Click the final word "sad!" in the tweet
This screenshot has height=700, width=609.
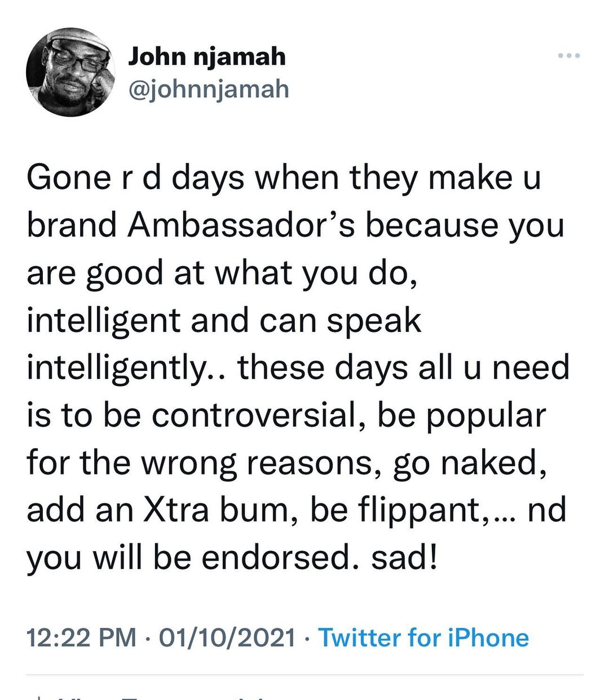404,558
